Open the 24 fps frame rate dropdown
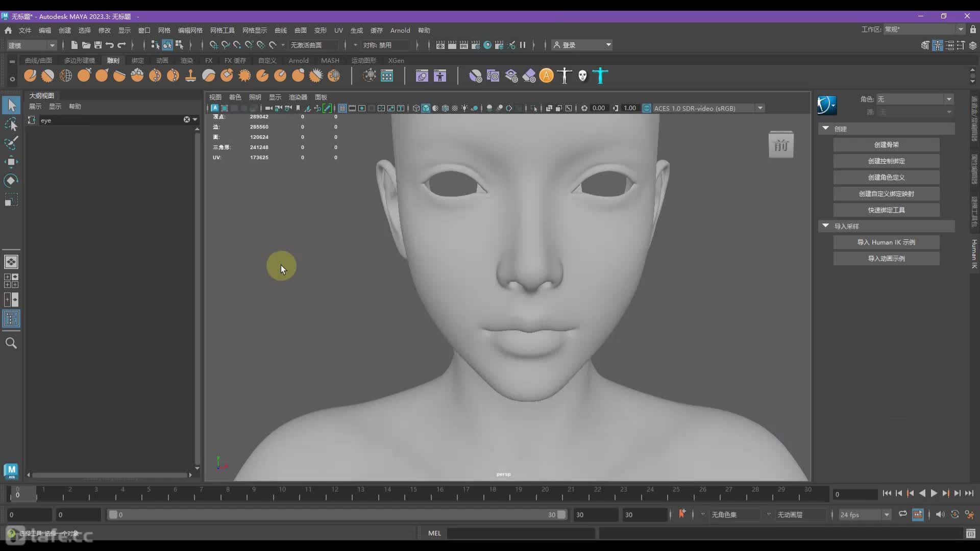 (x=865, y=515)
